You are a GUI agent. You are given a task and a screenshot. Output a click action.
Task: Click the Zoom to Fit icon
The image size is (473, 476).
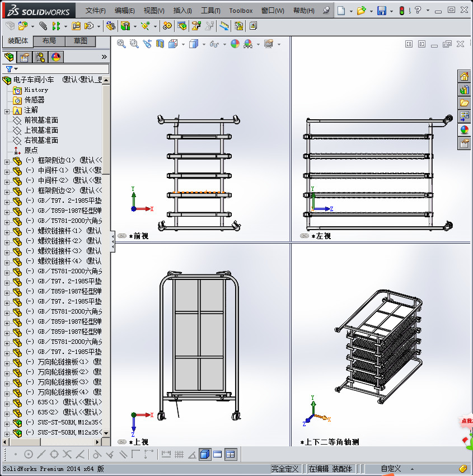click(x=121, y=44)
